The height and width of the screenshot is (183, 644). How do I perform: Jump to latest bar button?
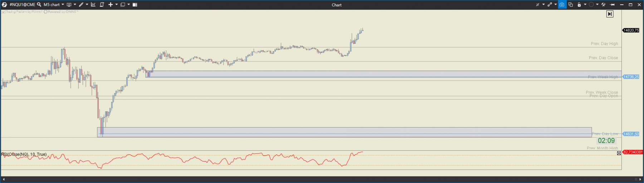[x=610, y=14]
